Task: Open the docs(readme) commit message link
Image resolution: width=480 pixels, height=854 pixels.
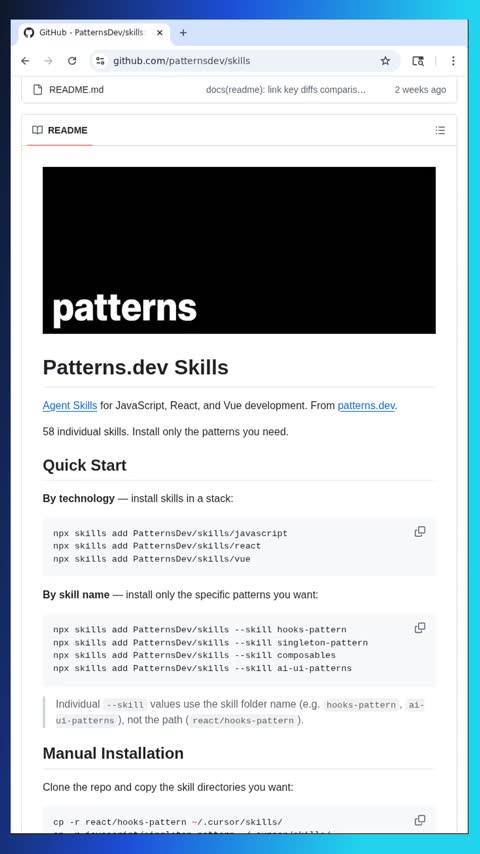Action: point(286,90)
